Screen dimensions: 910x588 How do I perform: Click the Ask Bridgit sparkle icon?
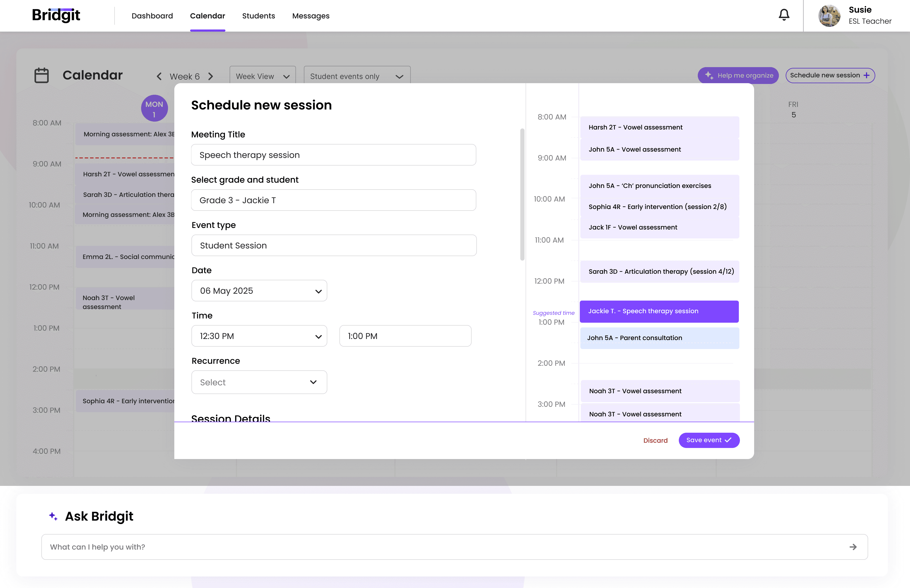pos(53,516)
